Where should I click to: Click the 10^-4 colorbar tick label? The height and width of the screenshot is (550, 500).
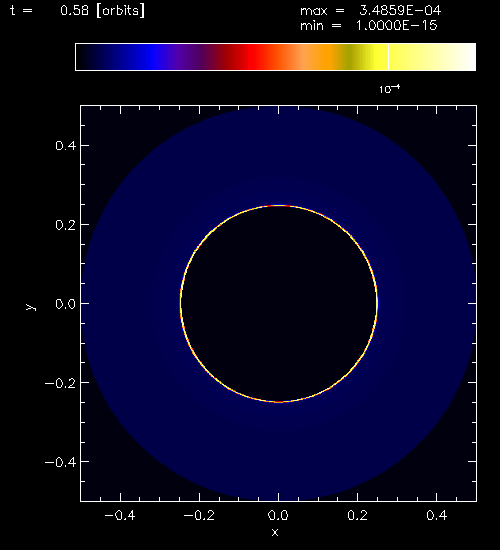(x=389, y=89)
